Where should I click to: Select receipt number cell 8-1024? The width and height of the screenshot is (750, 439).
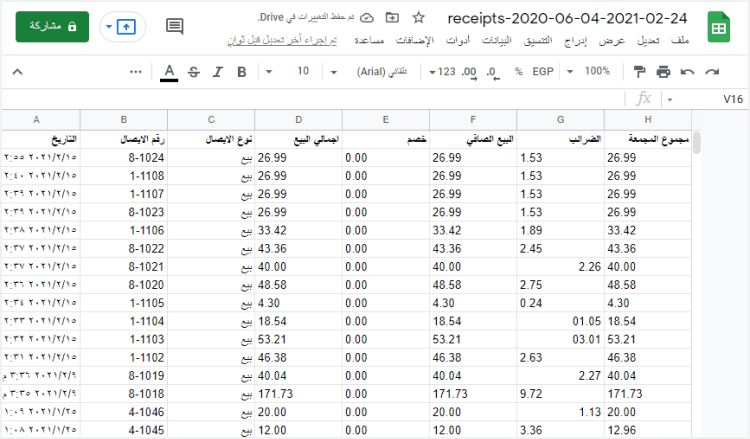(124, 157)
